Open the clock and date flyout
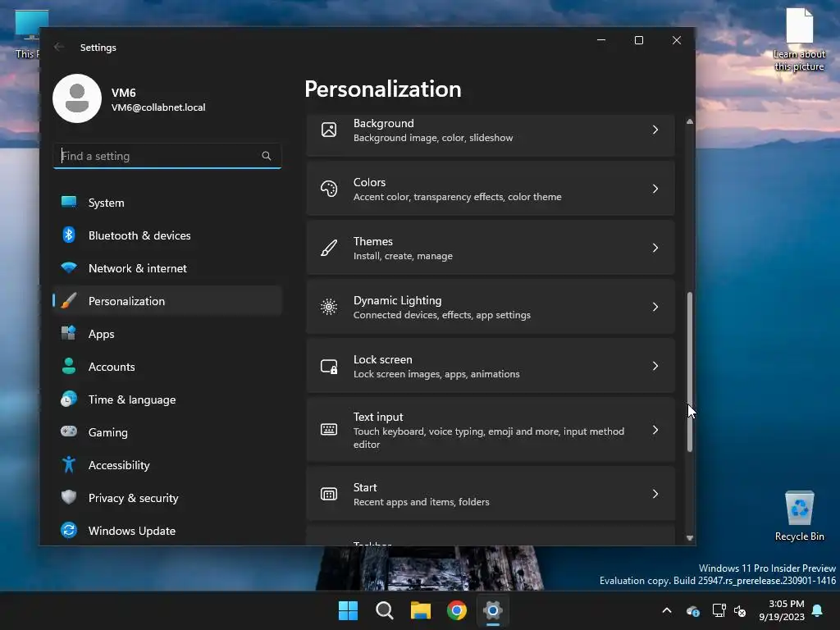 pos(782,610)
